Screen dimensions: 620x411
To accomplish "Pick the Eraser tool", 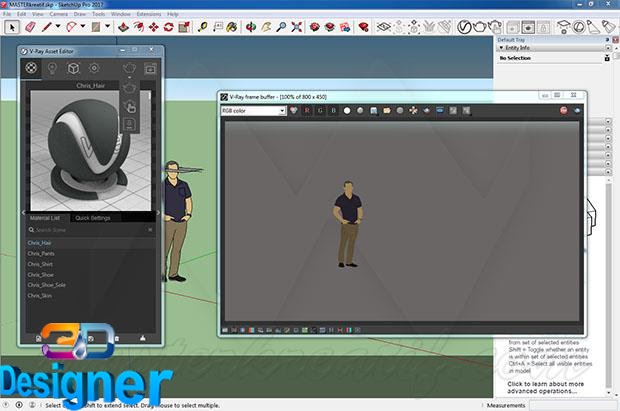I will pyautogui.click(x=30, y=27).
